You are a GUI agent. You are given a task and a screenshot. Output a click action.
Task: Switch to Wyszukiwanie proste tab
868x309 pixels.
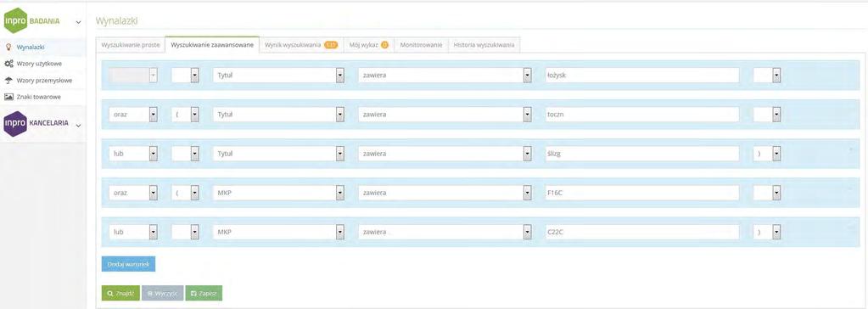(131, 45)
